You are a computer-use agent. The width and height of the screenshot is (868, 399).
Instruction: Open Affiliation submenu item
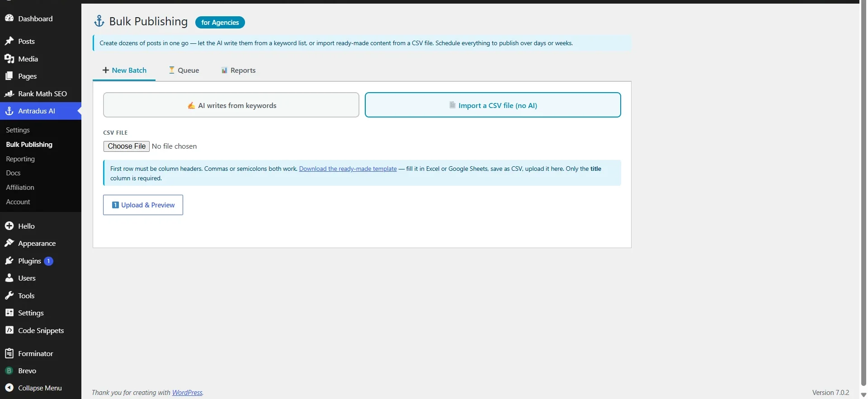[20, 188]
